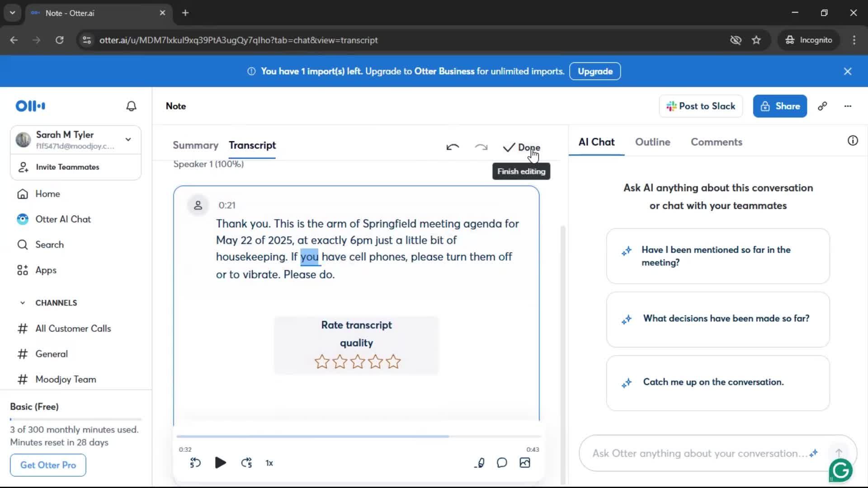Click the tracking protection eye icon
Viewport: 868px width, 488px height.
tap(736, 40)
